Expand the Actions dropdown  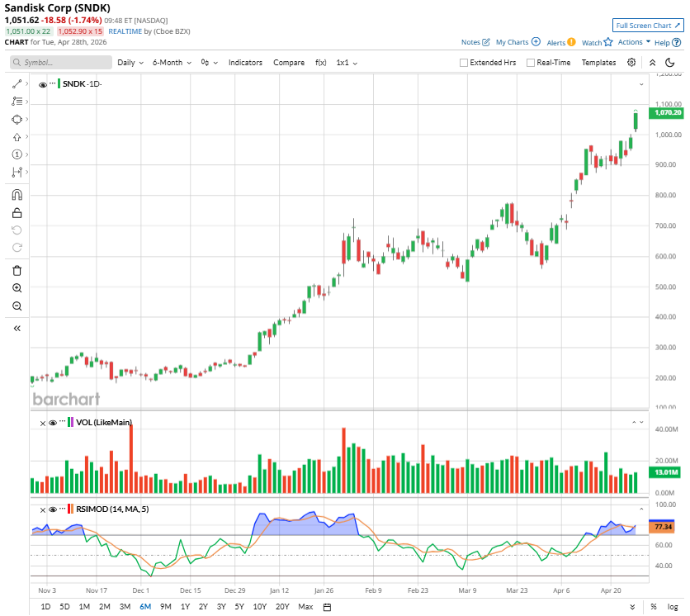pyautogui.click(x=634, y=42)
